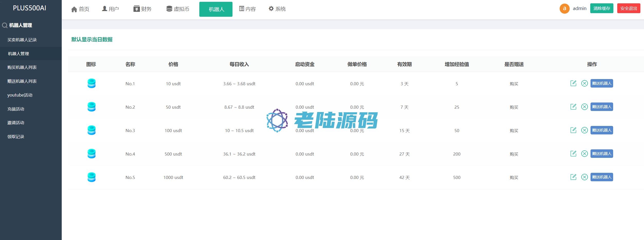Open the edit icon for robot No.3
The image size is (644, 240).
point(573,130)
